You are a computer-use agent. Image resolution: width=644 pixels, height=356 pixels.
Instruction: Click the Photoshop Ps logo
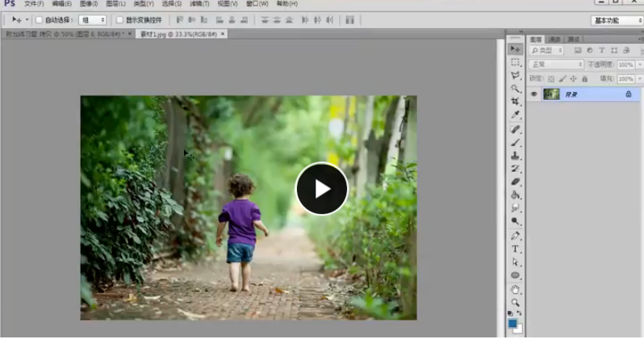click(9, 4)
